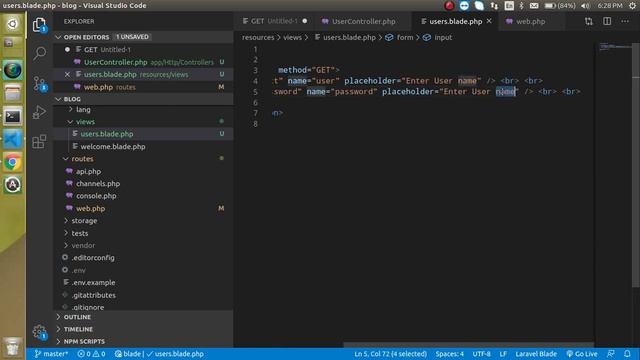Open the battery indicator 84%
This screenshot has width=640, height=360.
560,6
